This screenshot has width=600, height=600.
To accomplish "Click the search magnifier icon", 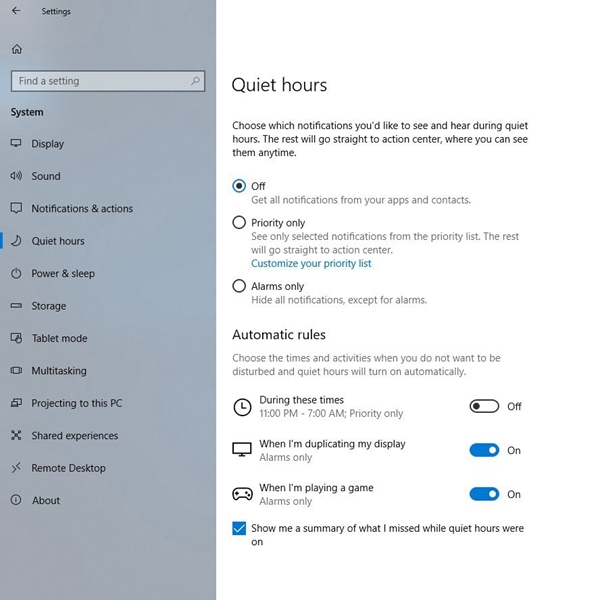I will 196,81.
